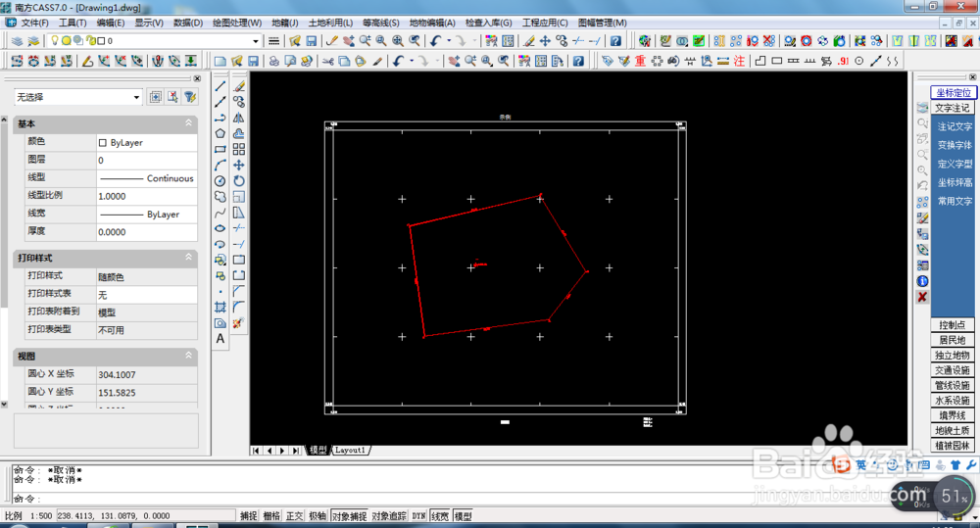Click the 控制点 panel button
Viewport: 980px width, 528px height.
[952, 325]
